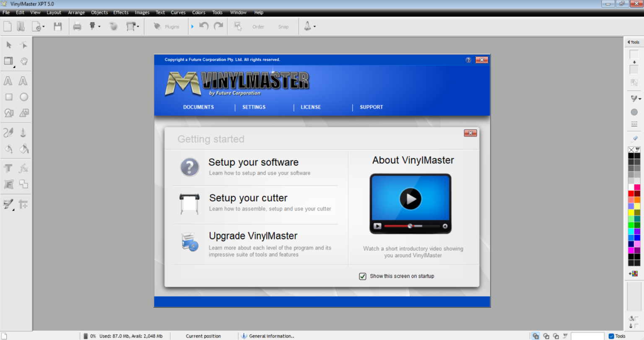
Task: Choose the weld/combine shapes tool
Action: (23, 184)
